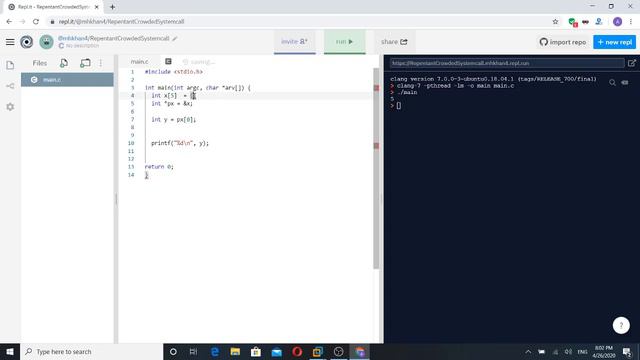This screenshot has height=360, width=640.
Task: Add a new folder icon
Action: click(x=85, y=63)
